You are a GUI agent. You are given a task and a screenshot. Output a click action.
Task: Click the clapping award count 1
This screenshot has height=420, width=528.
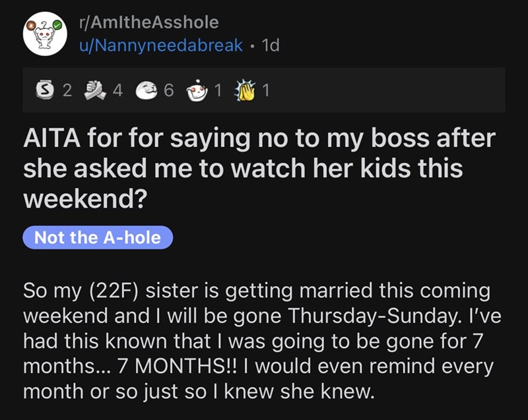265,92
